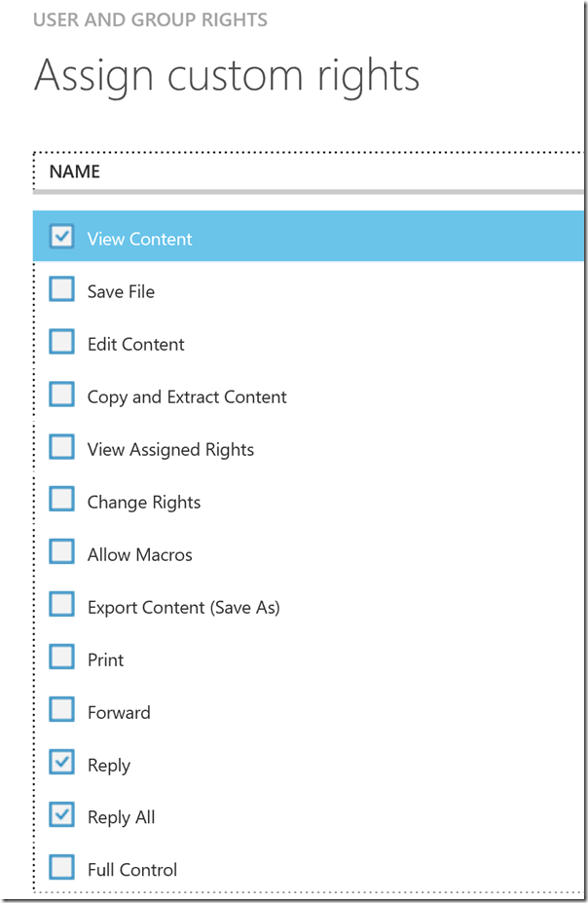The image size is (588, 903).
Task: Turn on the Allow Macros checkbox
Action: click(61, 552)
